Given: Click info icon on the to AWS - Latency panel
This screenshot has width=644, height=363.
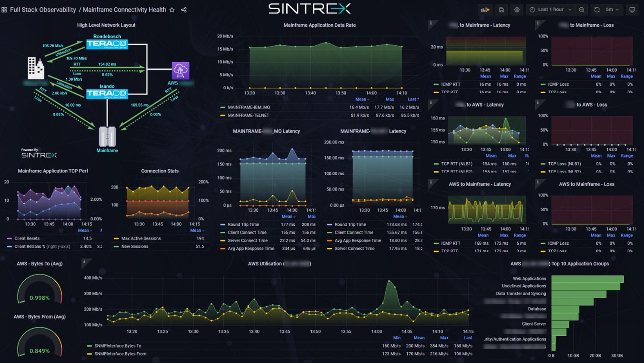Looking at the screenshot, I should point(431,103).
